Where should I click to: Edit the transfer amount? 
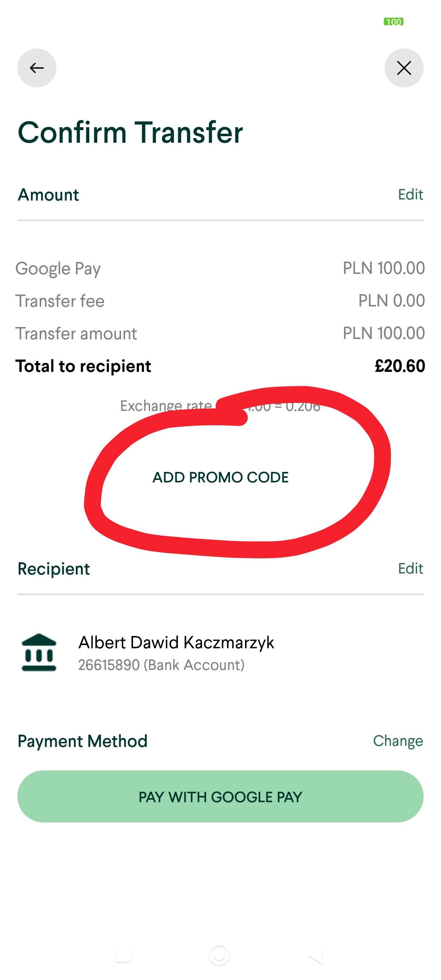[410, 195]
